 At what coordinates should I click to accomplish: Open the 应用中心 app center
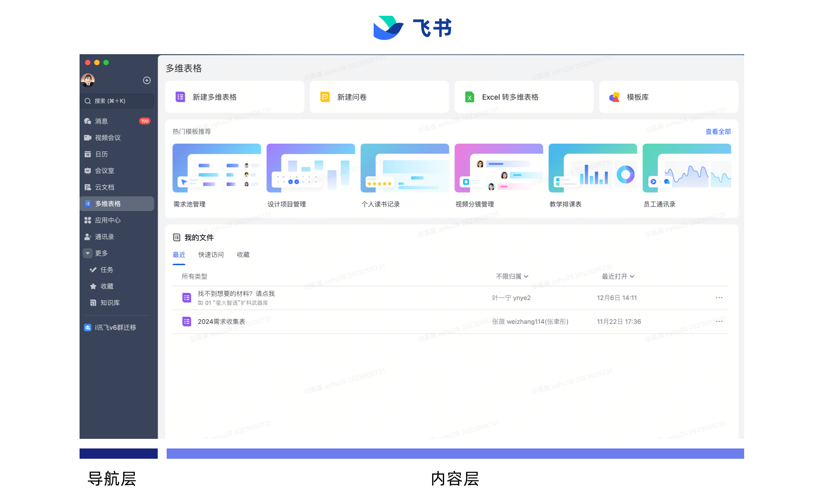point(88,220)
